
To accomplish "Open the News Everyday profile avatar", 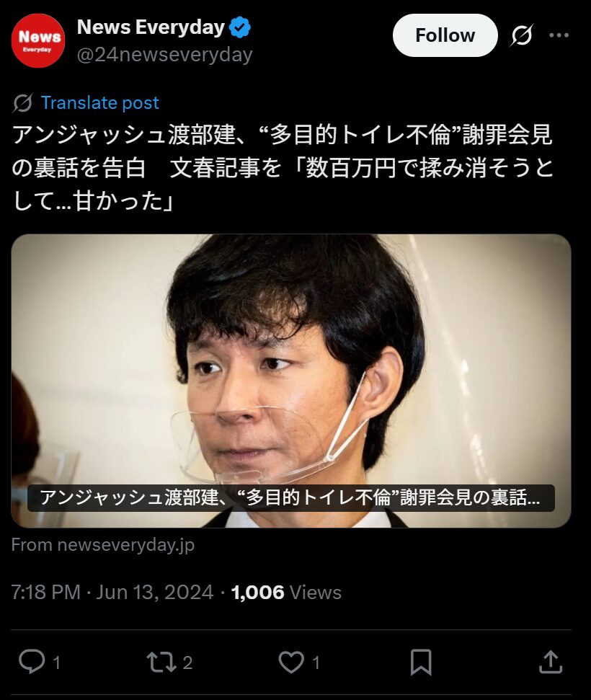I will click(x=38, y=40).
